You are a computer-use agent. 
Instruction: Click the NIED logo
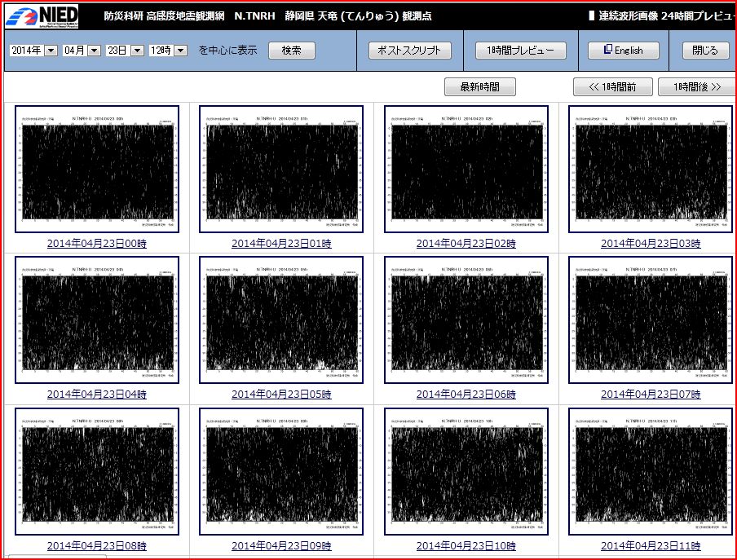pos(42,16)
